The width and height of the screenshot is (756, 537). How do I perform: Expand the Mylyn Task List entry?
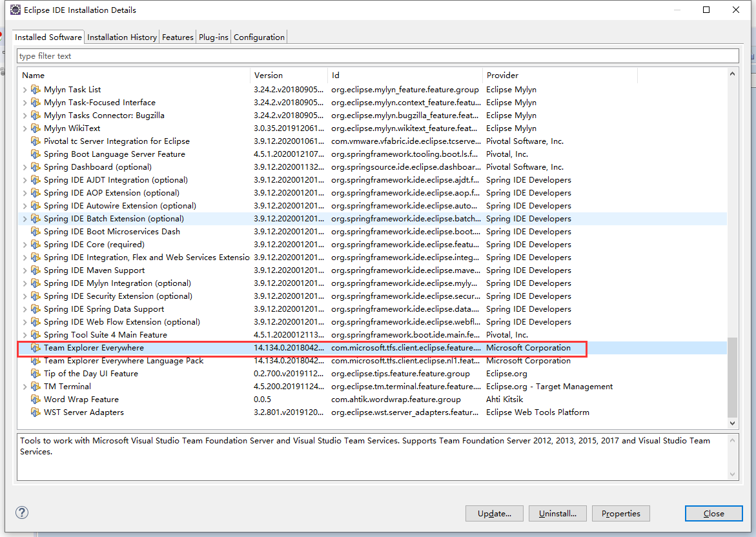click(x=25, y=89)
